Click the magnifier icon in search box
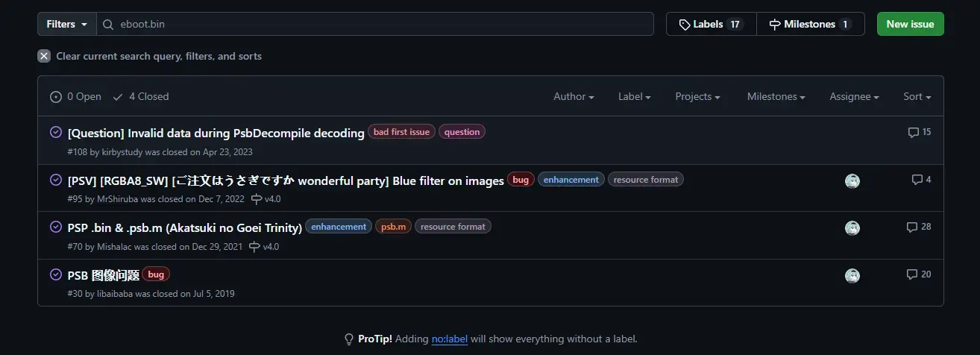The height and width of the screenshot is (355, 980). 109,24
